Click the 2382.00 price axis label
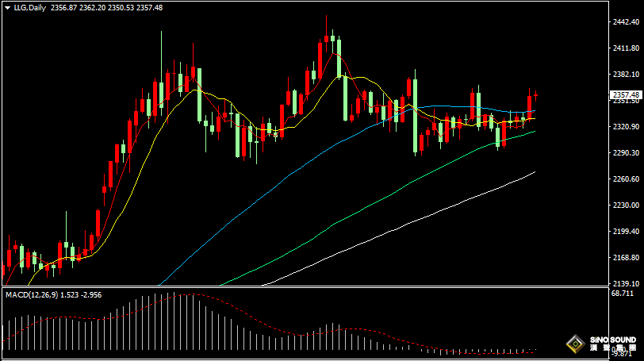This screenshot has width=644, height=361. (626, 75)
